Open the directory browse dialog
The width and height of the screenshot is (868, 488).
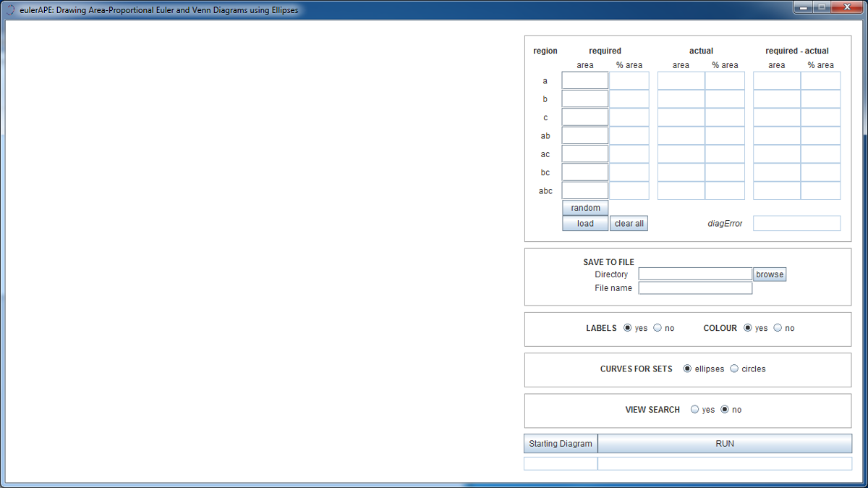pos(770,274)
